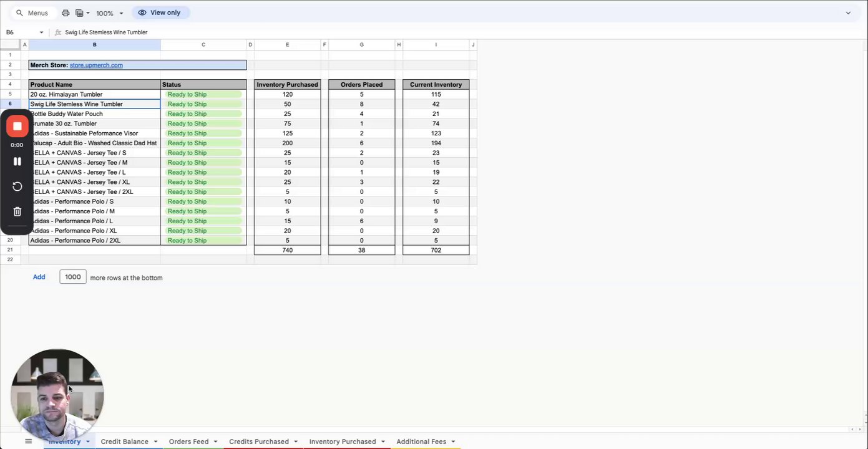Screen dimensions: 868x449
Task: Select row 21 header
Action: click(10, 250)
